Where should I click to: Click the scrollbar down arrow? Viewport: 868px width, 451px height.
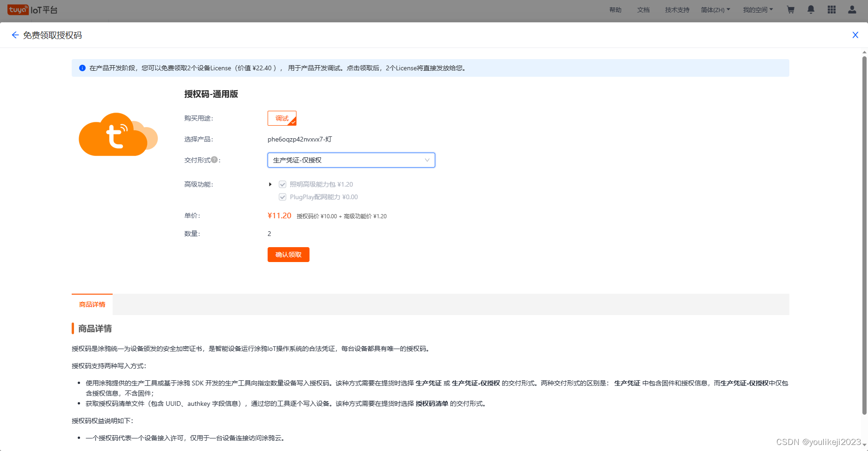tap(864, 446)
